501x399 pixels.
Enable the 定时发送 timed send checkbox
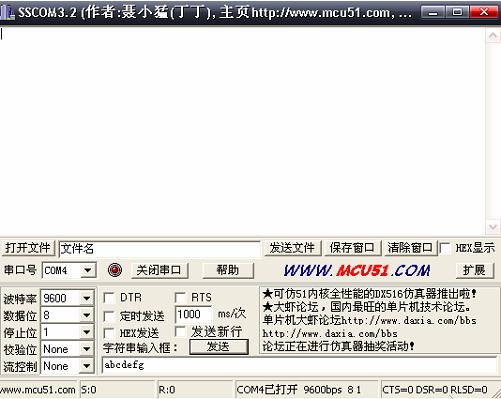coord(109,316)
